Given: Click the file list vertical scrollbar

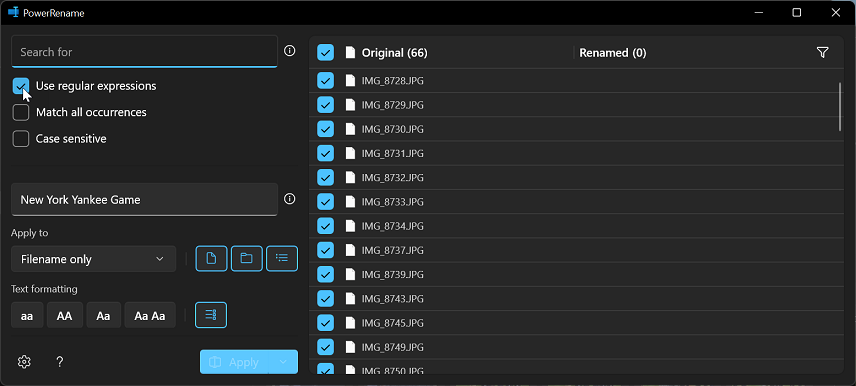Looking at the screenshot, I should pyautogui.click(x=840, y=106).
